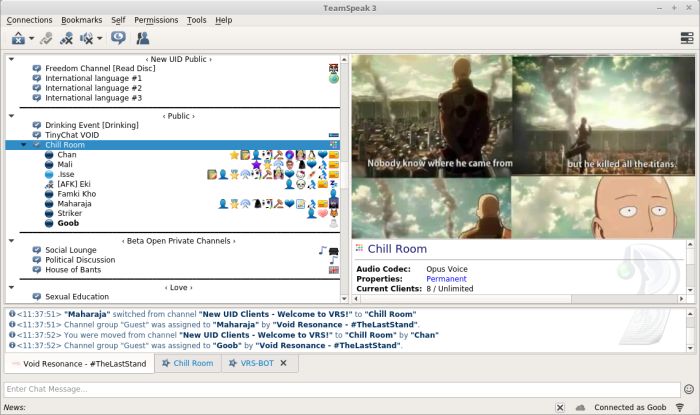The height and width of the screenshot is (415, 700).
Task: Click the X icon in status bar
Action: [x=560, y=407]
